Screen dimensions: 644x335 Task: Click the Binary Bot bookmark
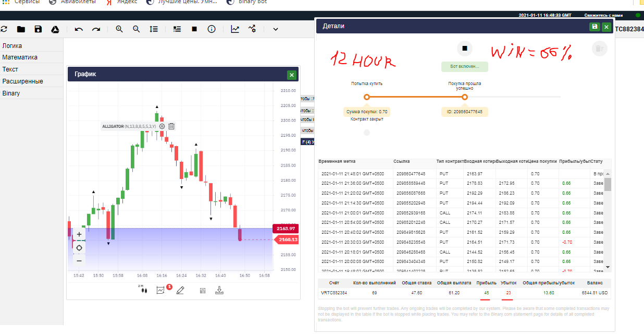click(x=246, y=2)
